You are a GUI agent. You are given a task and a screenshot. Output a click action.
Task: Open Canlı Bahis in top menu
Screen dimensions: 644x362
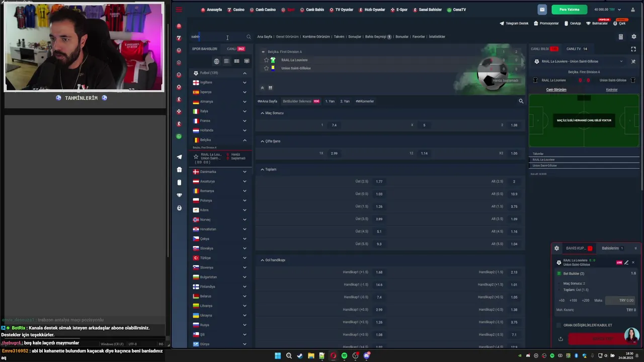pos(312,10)
